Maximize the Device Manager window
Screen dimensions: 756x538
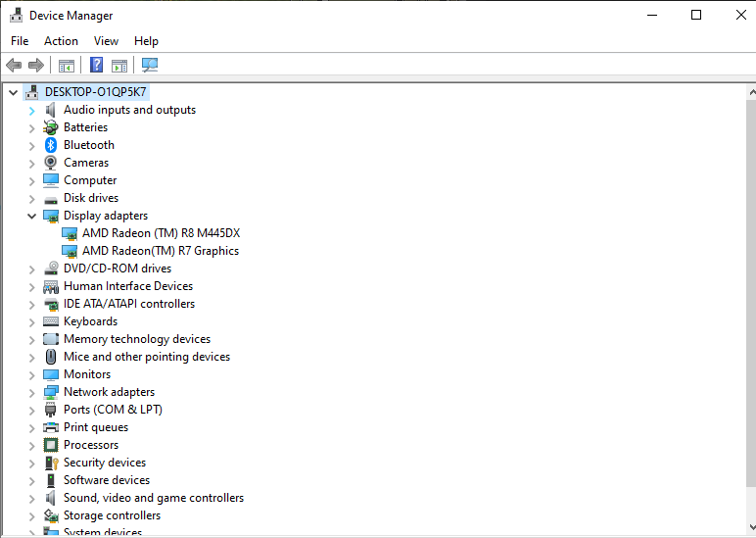point(696,15)
